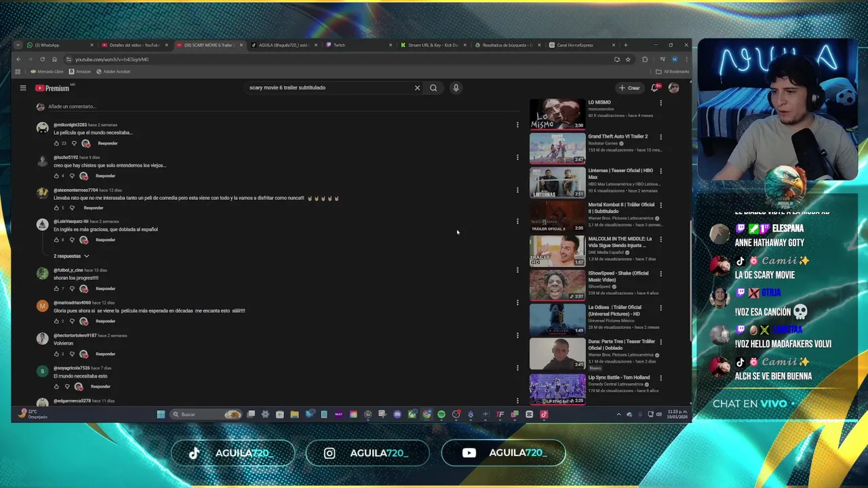Image resolution: width=868 pixels, height=488 pixels.
Task: Switch to Canal HorrorExpress tab
Action: click(580, 45)
